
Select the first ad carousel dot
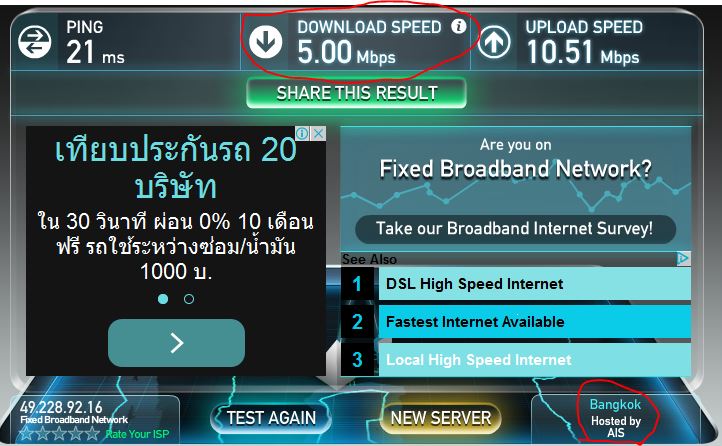pyautogui.click(x=163, y=299)
